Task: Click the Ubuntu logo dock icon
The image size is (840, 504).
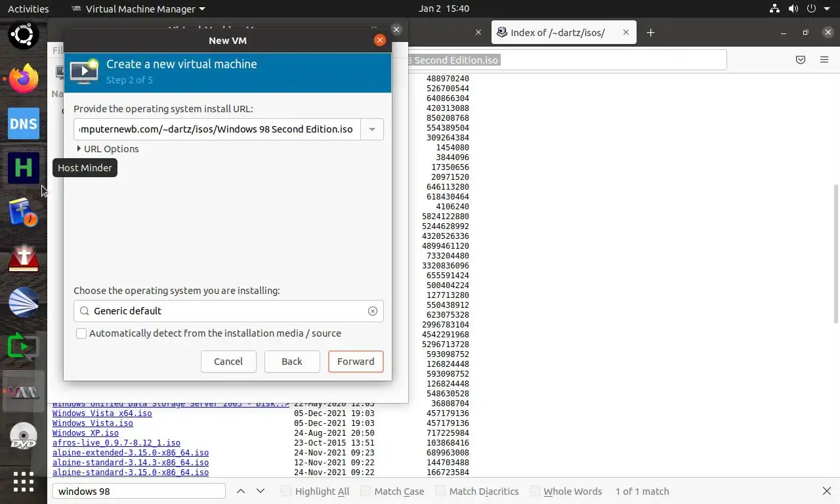Action: click(x=24, y=35)
